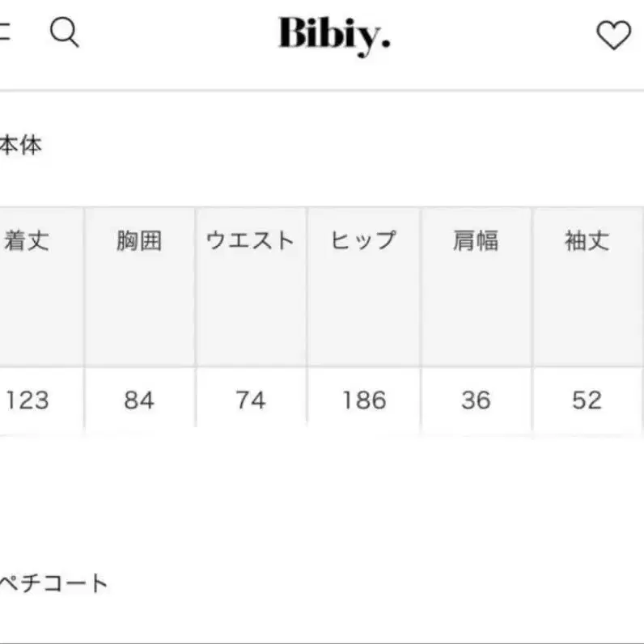Click the 胸囲 column header

coord(139,241)
